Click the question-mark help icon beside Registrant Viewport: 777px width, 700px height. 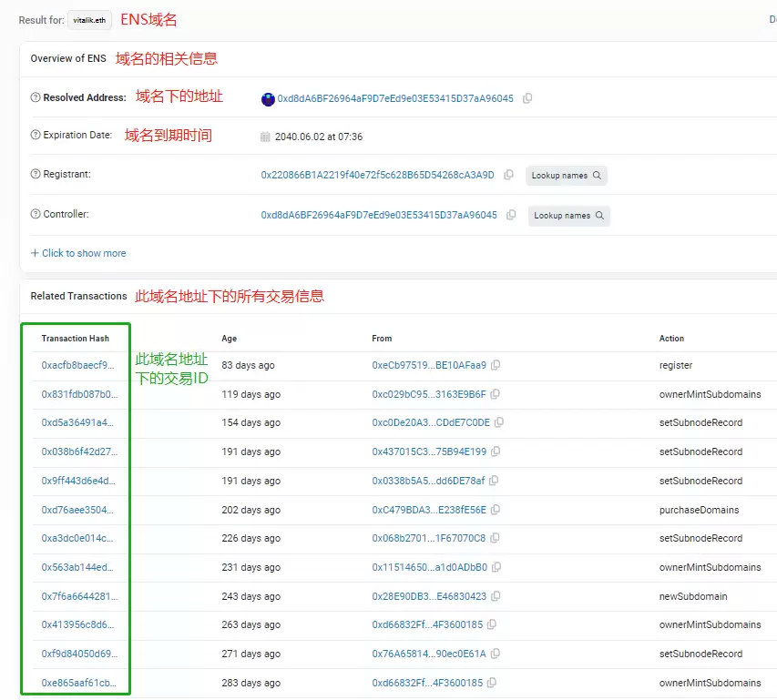[x=34, y=175]
